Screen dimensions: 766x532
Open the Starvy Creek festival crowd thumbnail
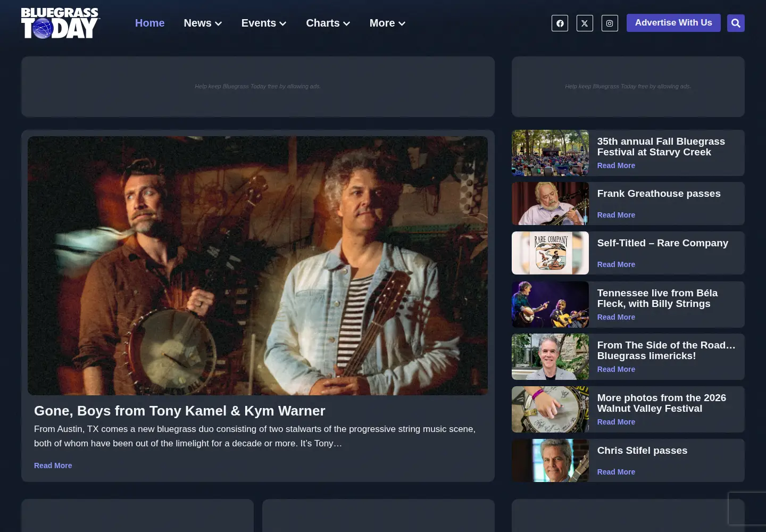point(550,153)
